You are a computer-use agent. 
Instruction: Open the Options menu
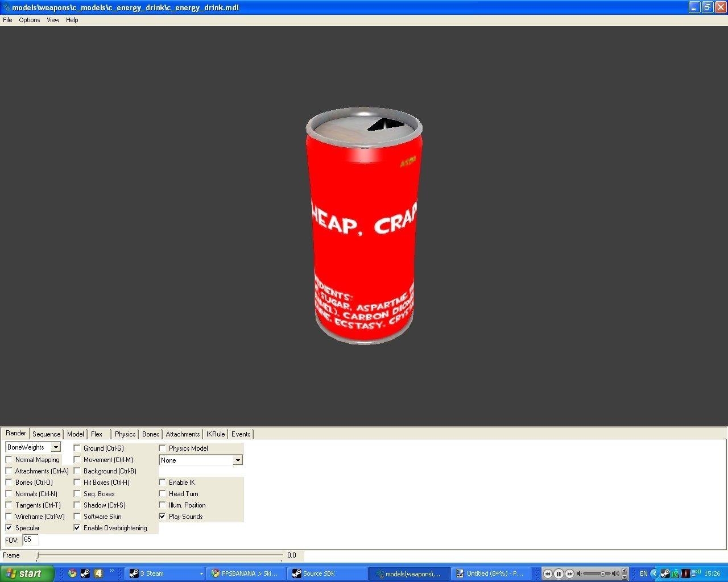29,20
